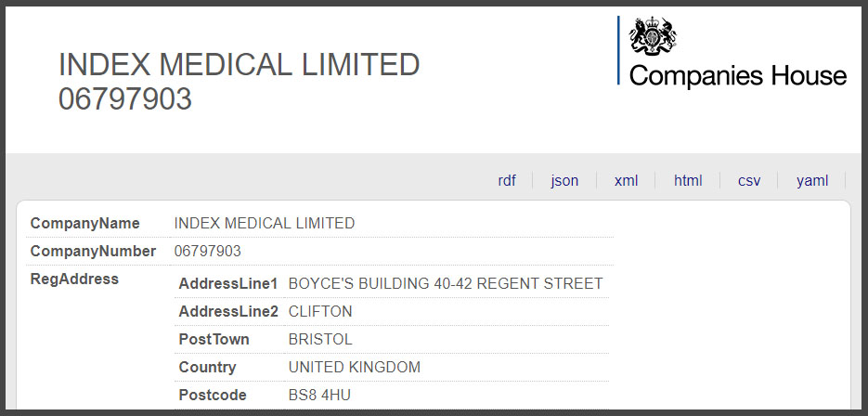Click the UNITED KINGDOM Country value
The image size is (868, 416).
click(x=355, y=367)
